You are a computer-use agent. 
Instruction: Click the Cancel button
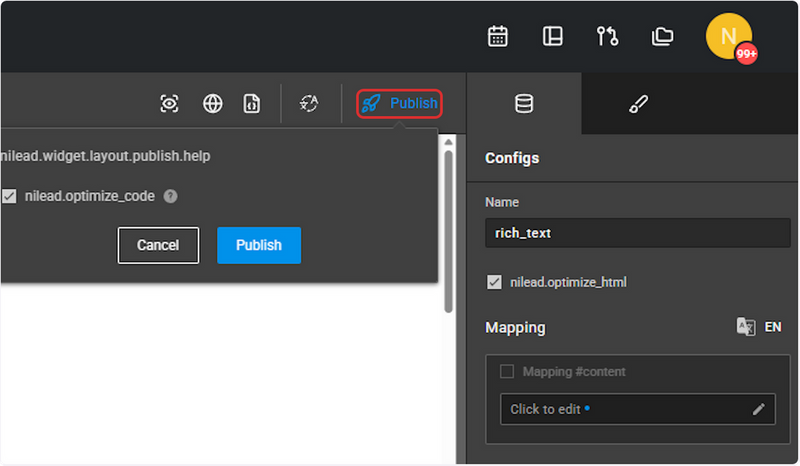158,246
